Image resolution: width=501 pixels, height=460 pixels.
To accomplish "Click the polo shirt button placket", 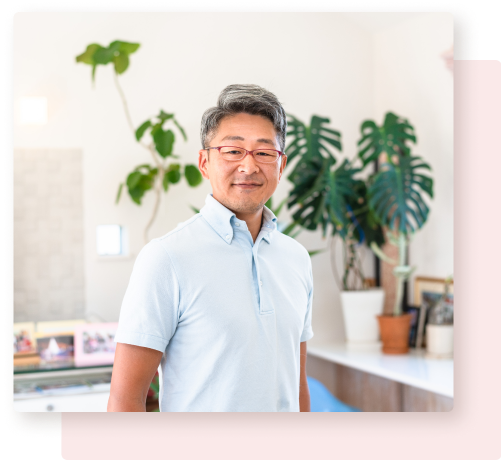I will tap(262, 277).
